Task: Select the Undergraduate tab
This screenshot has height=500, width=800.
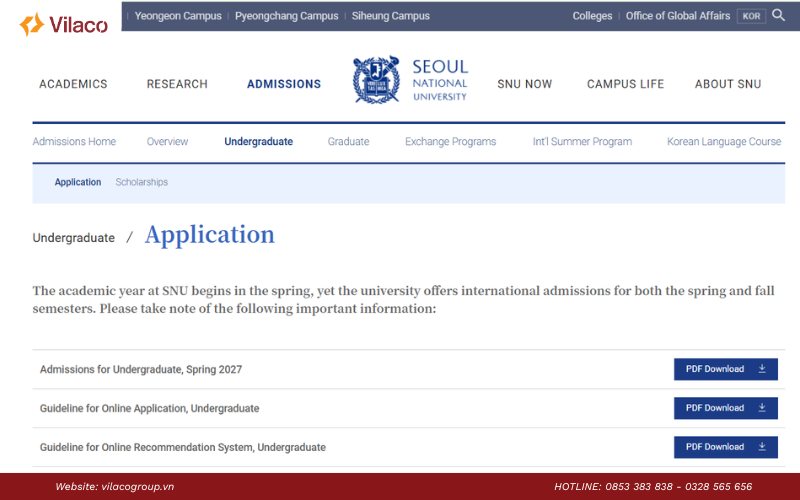Action: 258,141
